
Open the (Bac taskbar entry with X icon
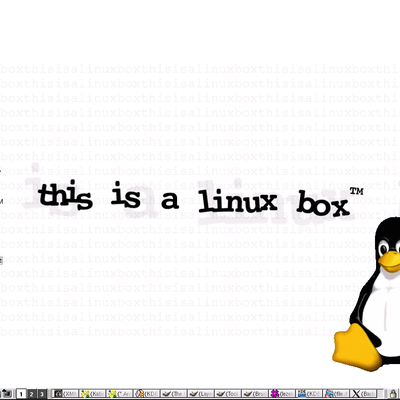point(363,394)
